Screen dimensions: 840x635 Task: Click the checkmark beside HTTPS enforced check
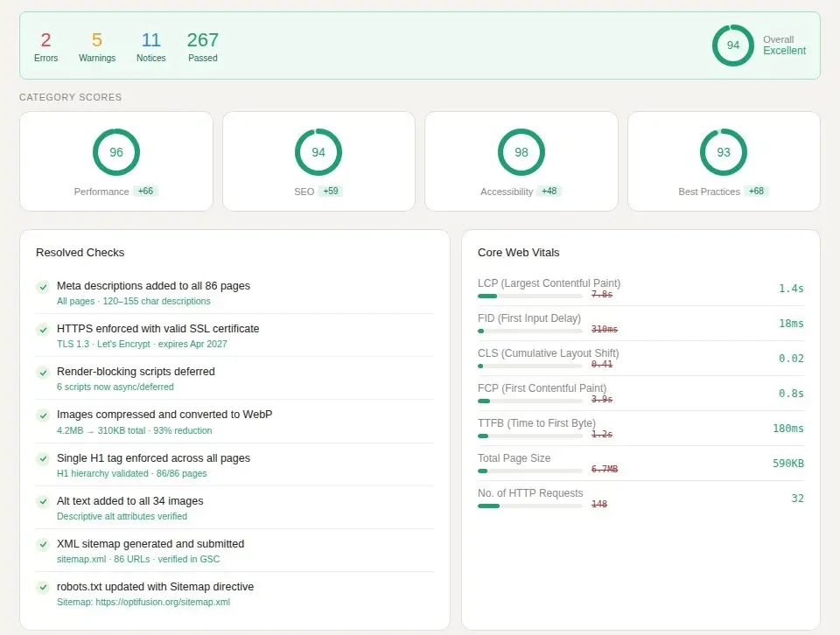click(43, 329)
